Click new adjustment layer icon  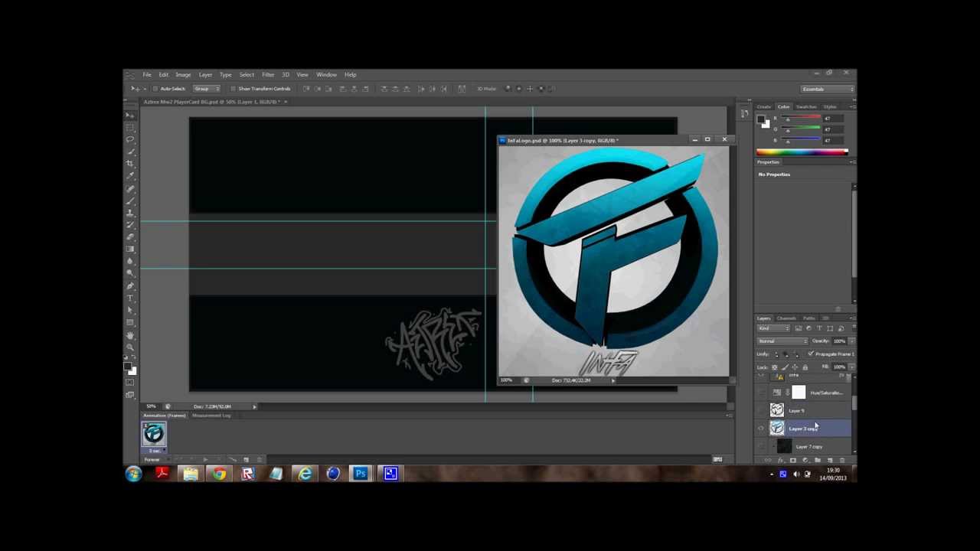tap(805, 460)
